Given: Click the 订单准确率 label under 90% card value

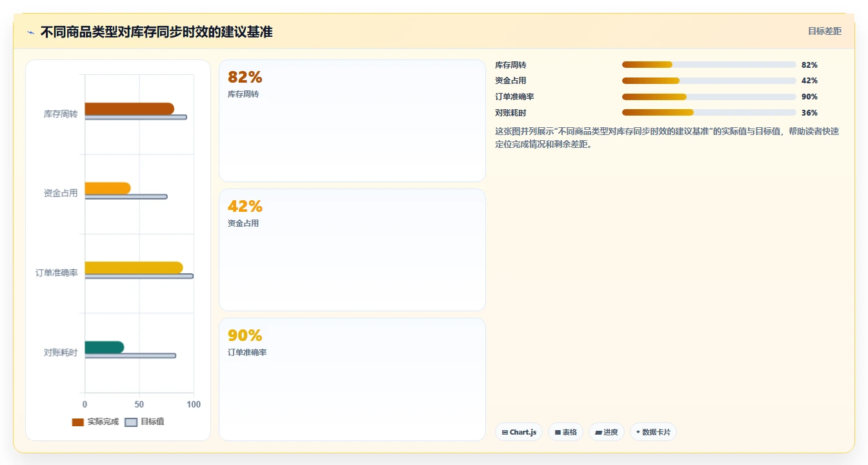Looking at the screenshot, I should click(x=247, y=353).
